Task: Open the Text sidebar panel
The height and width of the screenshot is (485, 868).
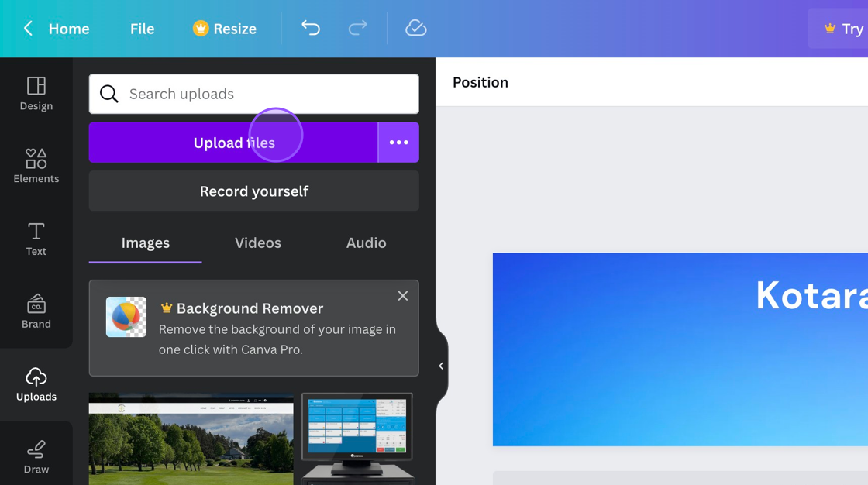Action: (36, 239)
